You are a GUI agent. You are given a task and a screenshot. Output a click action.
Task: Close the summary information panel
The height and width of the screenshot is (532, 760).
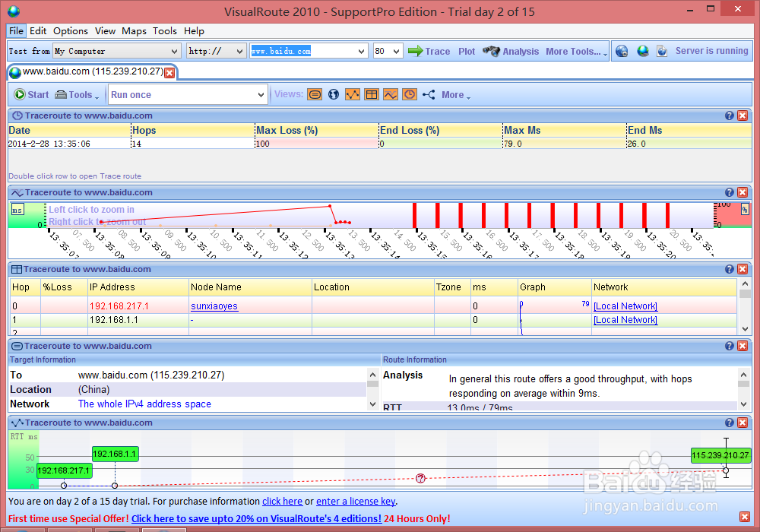pyautogui.click(x=742, y=346)
